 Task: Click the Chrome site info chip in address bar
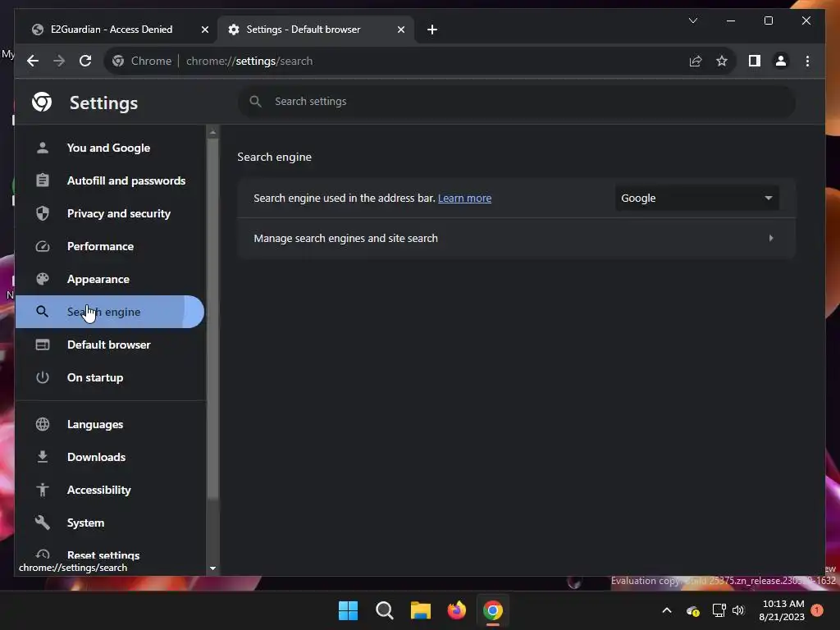coord(142,61)
